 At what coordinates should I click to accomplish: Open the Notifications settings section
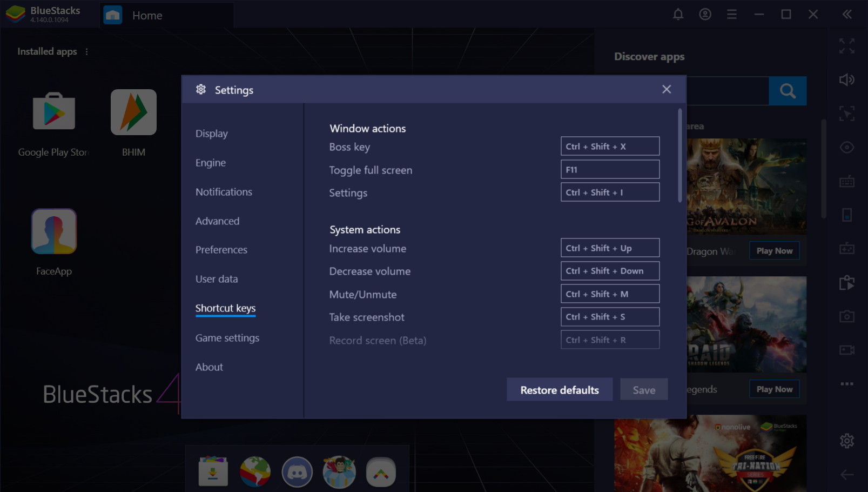(x=224, y=192)
